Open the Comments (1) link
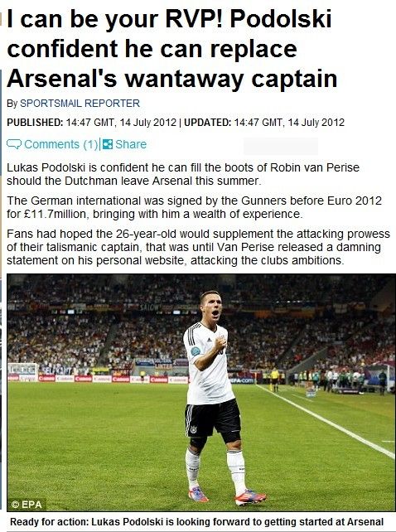 (61, 144)
